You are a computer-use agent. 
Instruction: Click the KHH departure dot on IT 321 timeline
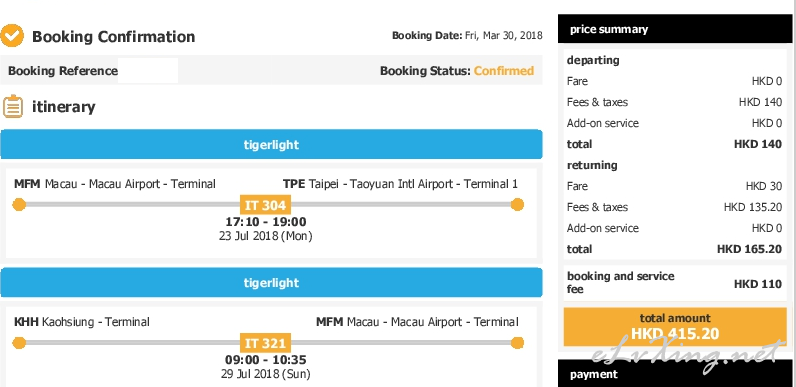point(19,343)
